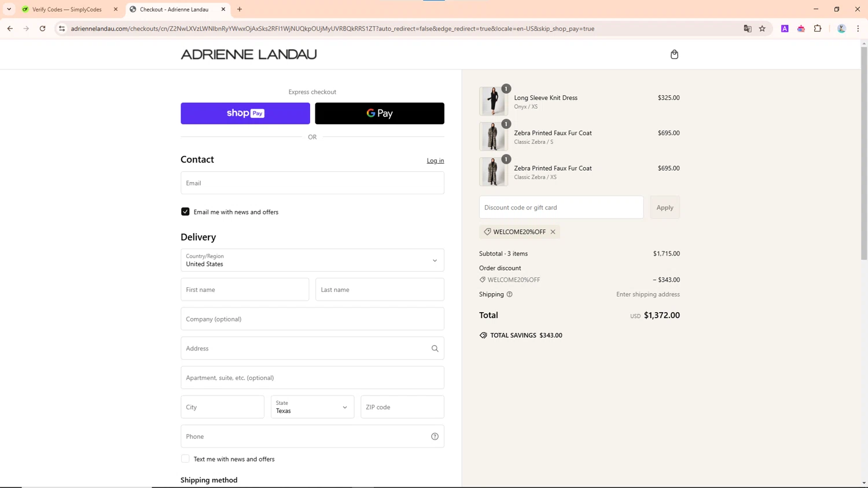Viewport: 868px width, 488px height.
Task: Open the tab search dropdown arrow
Action: pos(9,9)
